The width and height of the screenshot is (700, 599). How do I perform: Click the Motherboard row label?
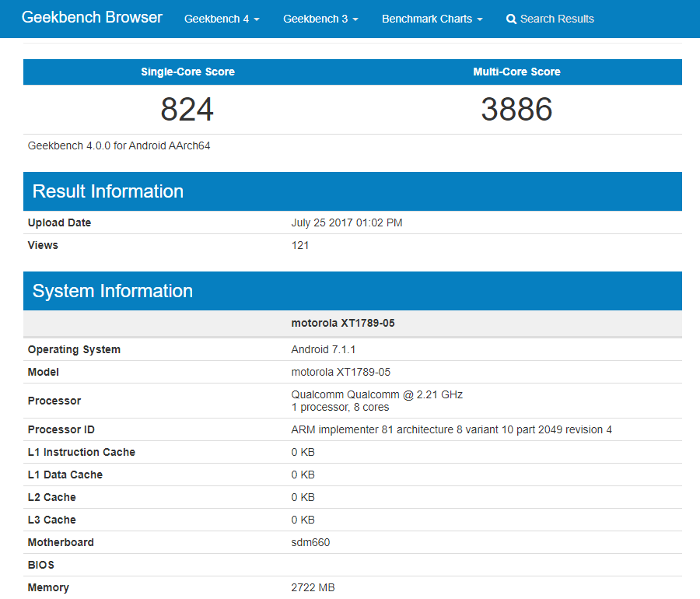click(61, 543)
